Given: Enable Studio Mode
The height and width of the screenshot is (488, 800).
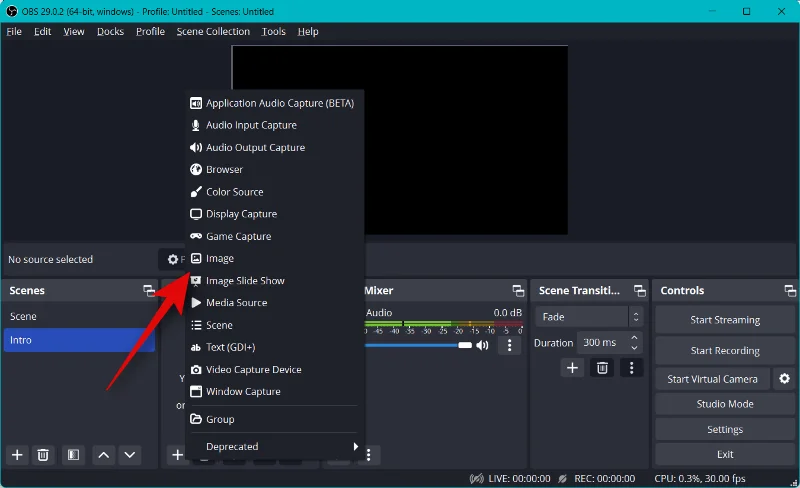Looking at the screenshot, I should [x=725, y=404].
